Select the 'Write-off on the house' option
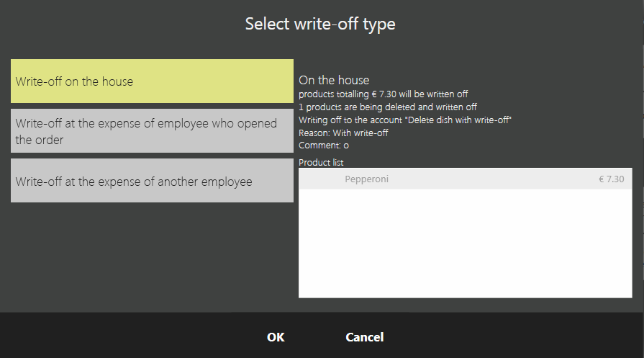 (x=152, y=81)
